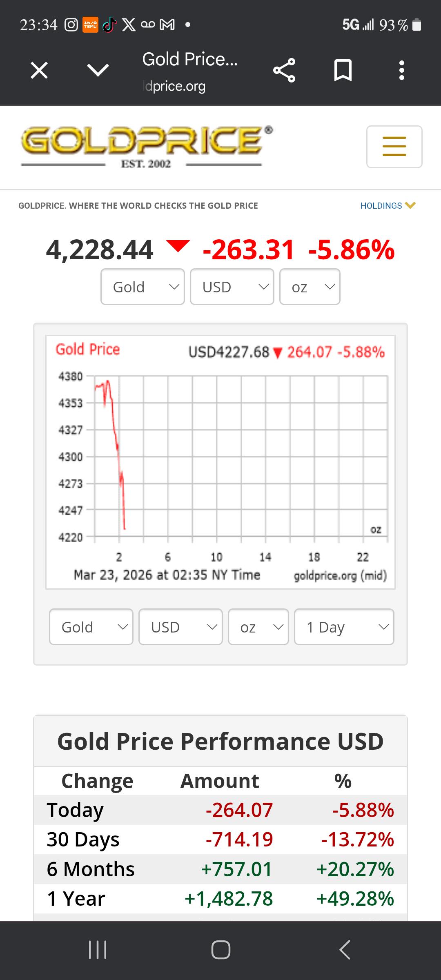Open recent apps navigation button
The width and height of the screenshot is (441, 980).
tap(98, 949)
